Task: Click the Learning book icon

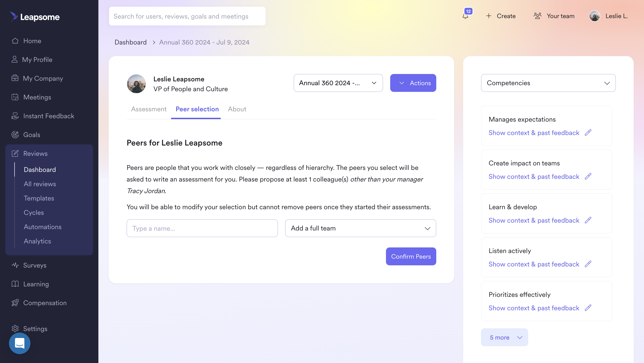Action: (x=15, y=284)
